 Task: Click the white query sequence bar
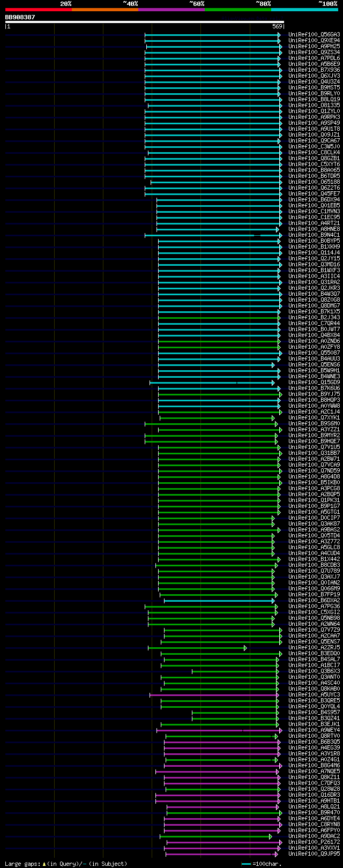pos(144,22)
